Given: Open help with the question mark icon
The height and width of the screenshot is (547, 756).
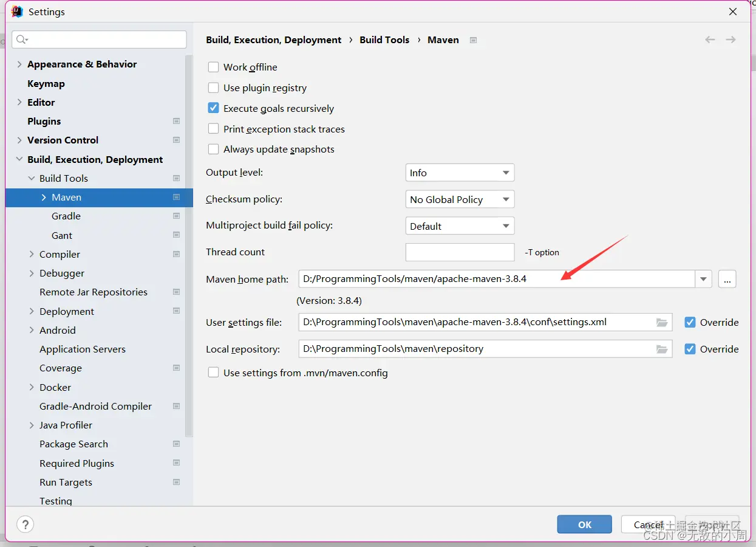Looking at the screenshot, I should [25, 525].
